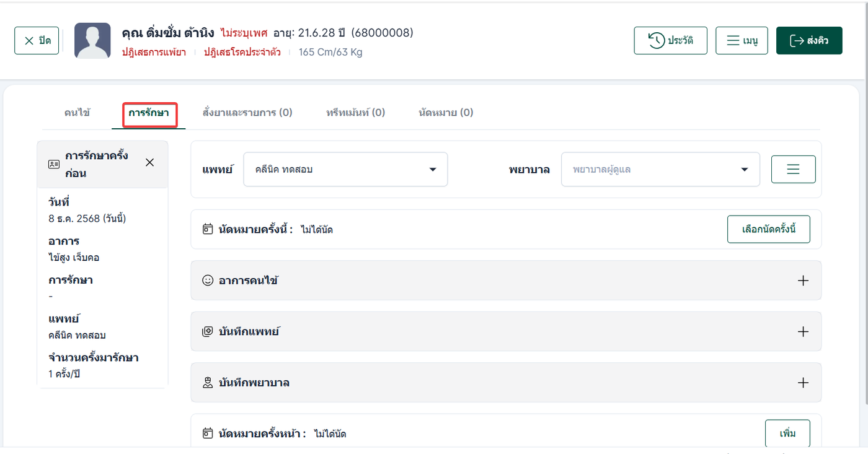Open the patient avatar picture
The height and width of the screenshot is (454, 868).
point(92,41)
